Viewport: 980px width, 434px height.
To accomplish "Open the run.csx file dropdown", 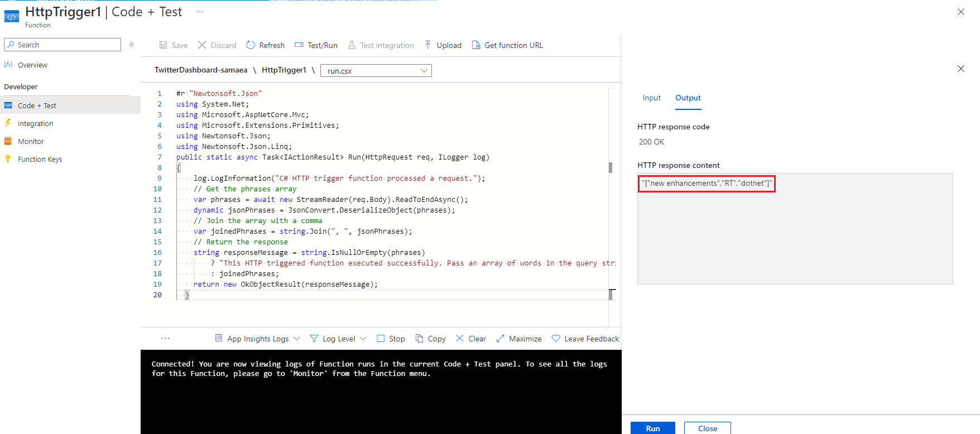I will pos(376,71).
